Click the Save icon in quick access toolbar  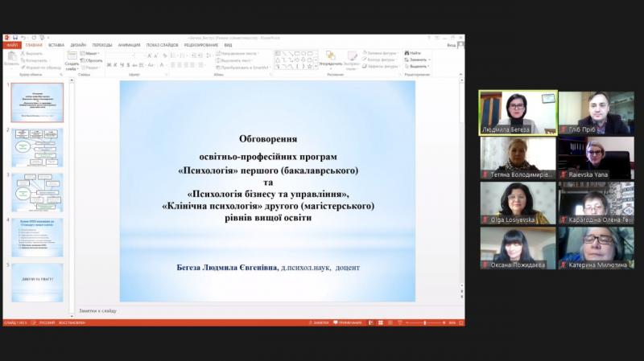point(14,38)
